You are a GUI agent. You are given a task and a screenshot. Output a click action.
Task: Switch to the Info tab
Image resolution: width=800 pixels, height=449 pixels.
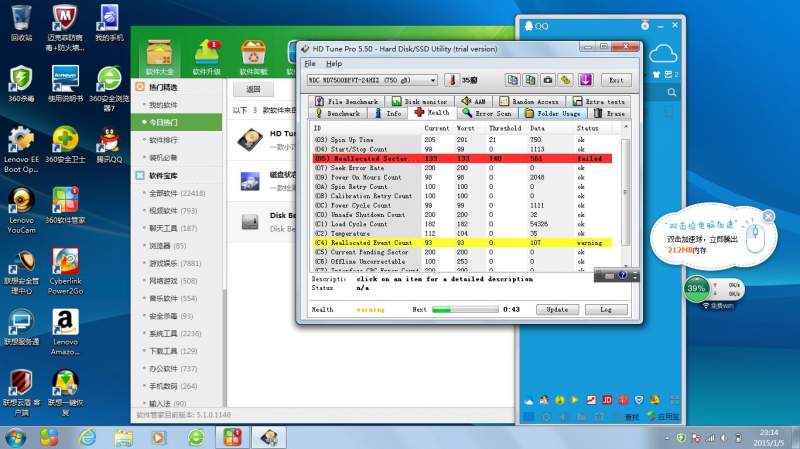[388, 113]
